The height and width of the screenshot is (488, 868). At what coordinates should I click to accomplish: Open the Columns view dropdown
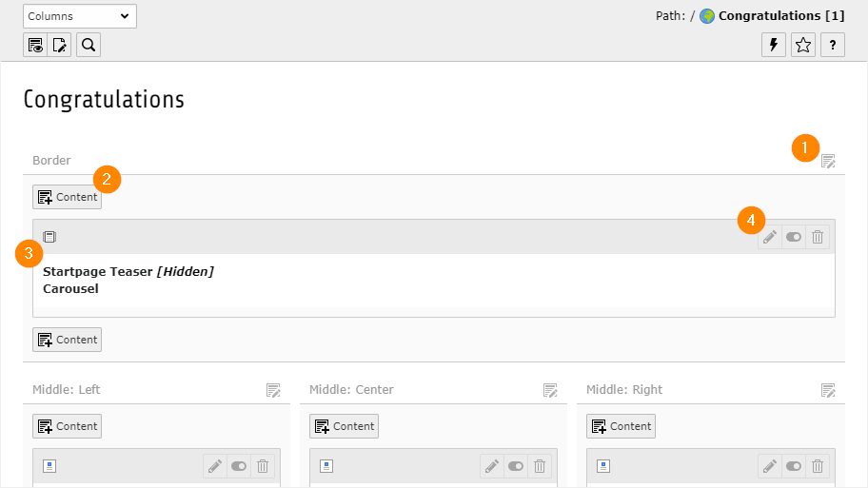click(80, 16)
